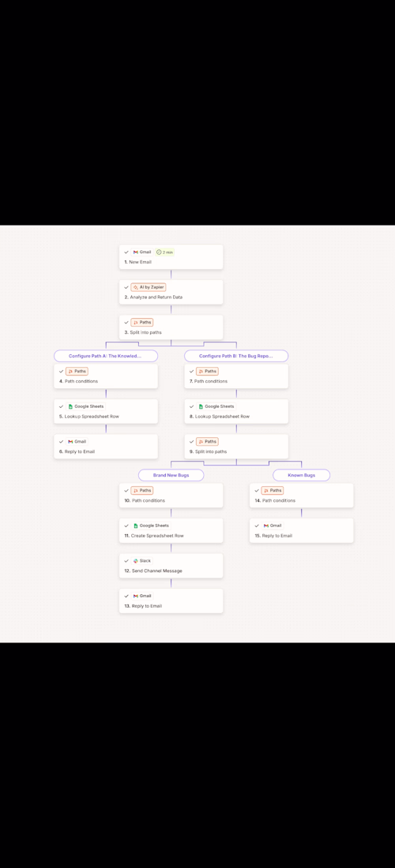The height and width of the screenshot is (868, 395).
Task: Click the Google Sheets icon in step 11
Action: click(136, 526)
